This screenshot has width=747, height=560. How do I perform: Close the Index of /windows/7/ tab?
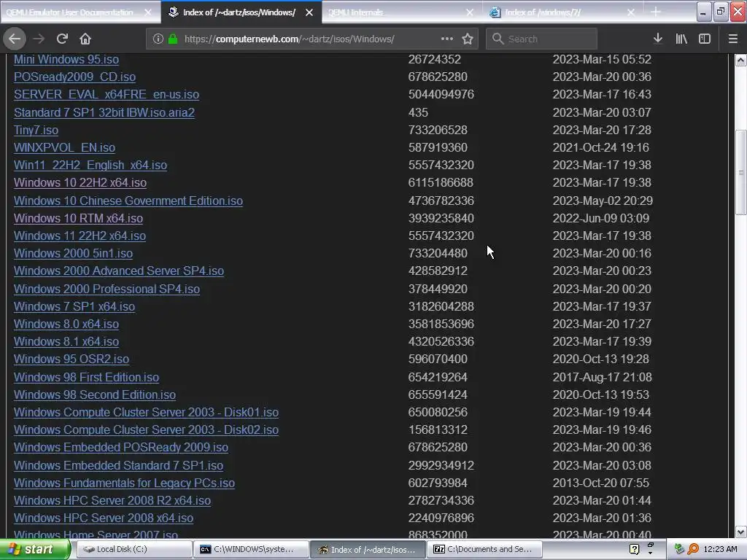click(631, 12)
